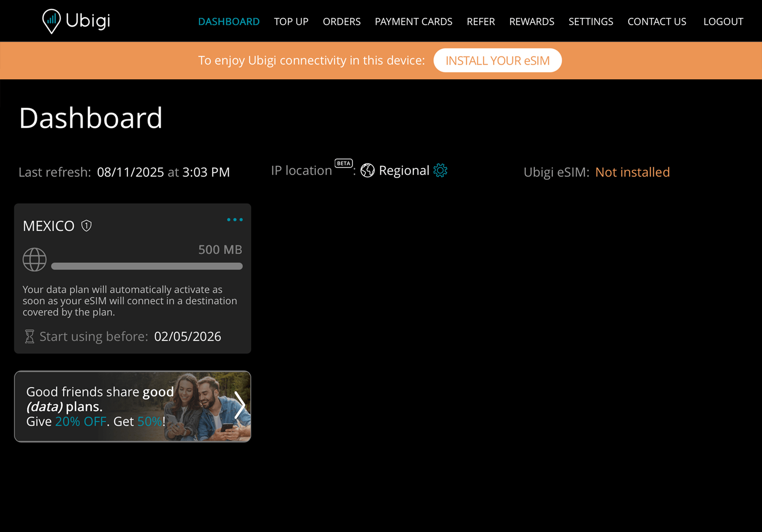Open the Good friends referral banner
Image resolution: width=762 pixels, height=532 pixels.
click(132, 406)
